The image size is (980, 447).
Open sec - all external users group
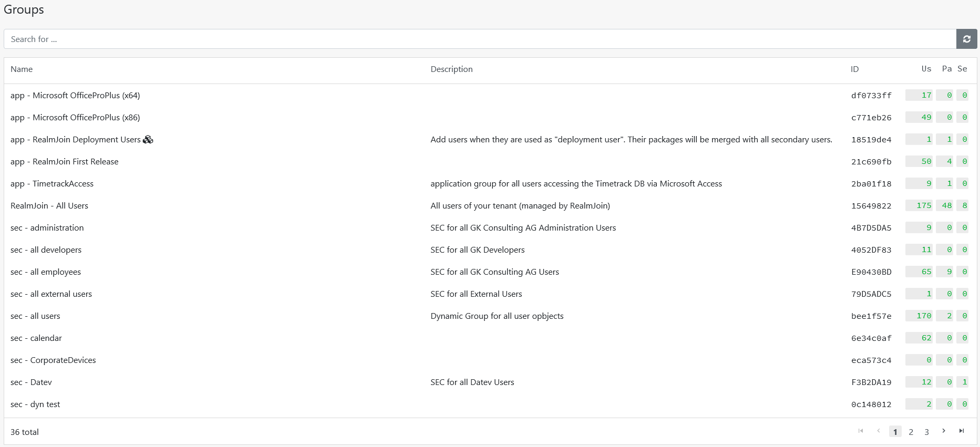point(51,294)
